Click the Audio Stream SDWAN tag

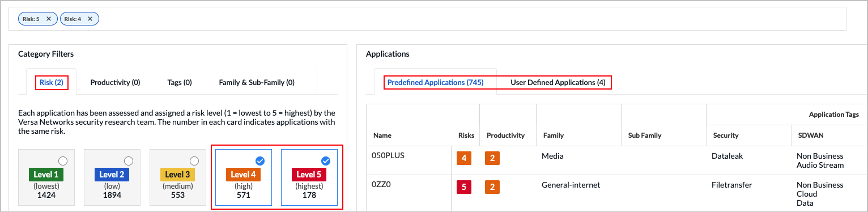tap(820, 166)
